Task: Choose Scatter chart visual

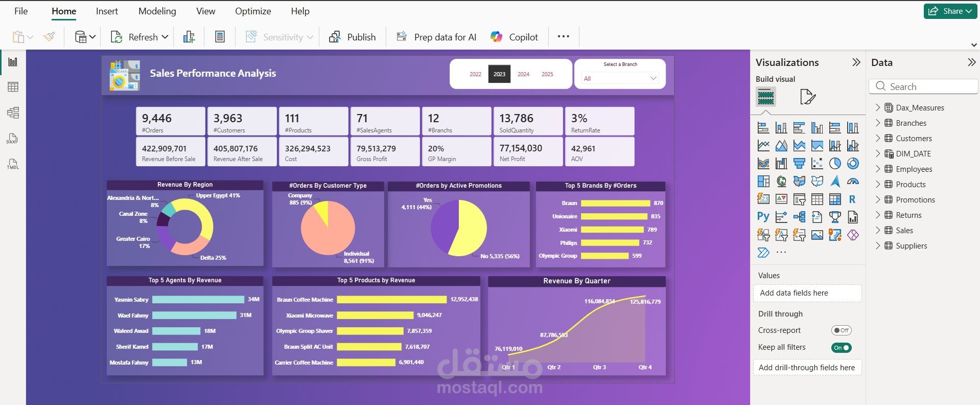Action: tap(817, 164)
